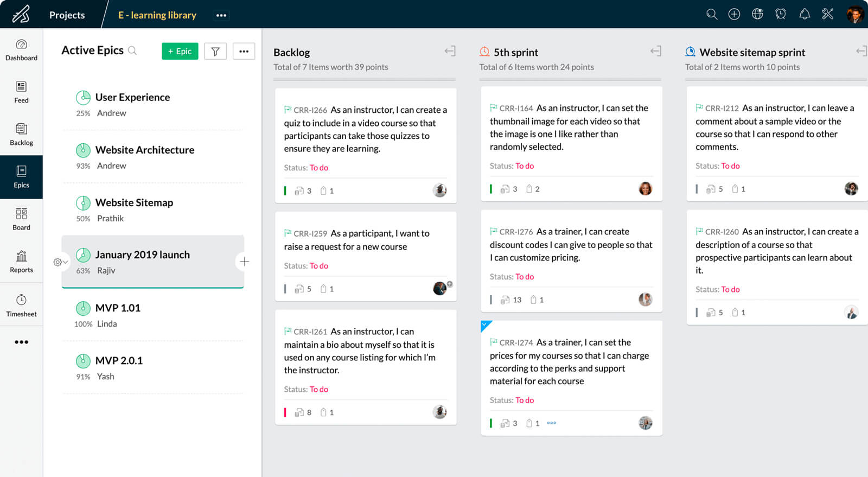The width and height of the screenshot is (868, 477).
Task: Click assignee avatar on CRR-I164 card
Action: point(645,189)
